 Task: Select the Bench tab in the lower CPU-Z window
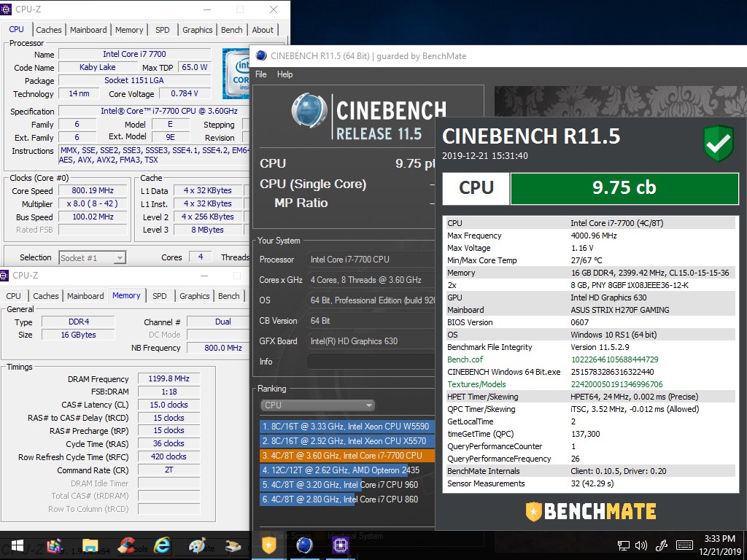(x=228, y=296)
